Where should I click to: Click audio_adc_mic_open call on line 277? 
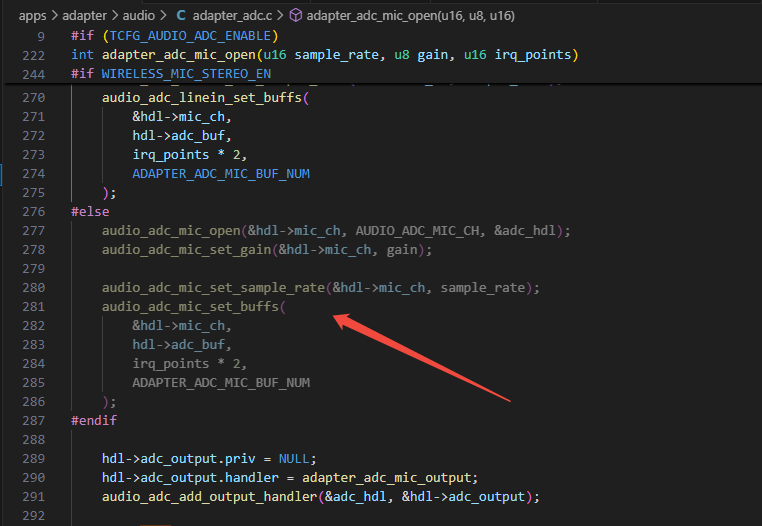pyautogui.click(x=171, y=231)
